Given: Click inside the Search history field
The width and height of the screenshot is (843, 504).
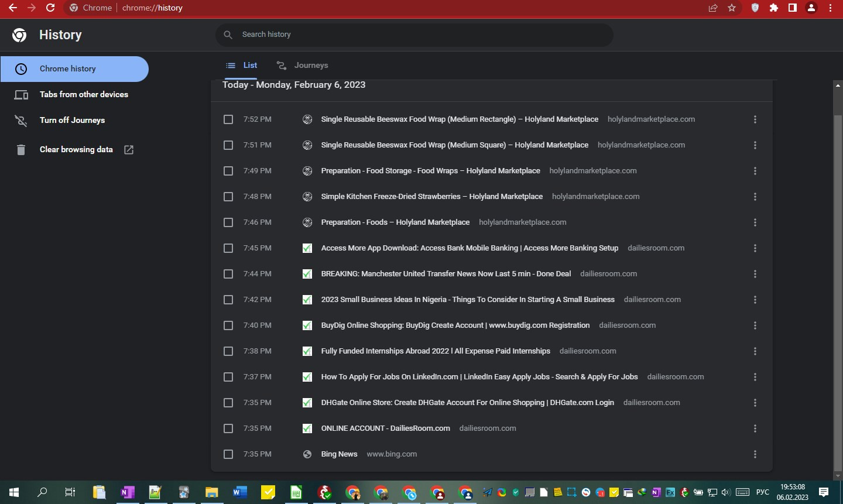Looking at the screenshot, I should coord(414,35).
